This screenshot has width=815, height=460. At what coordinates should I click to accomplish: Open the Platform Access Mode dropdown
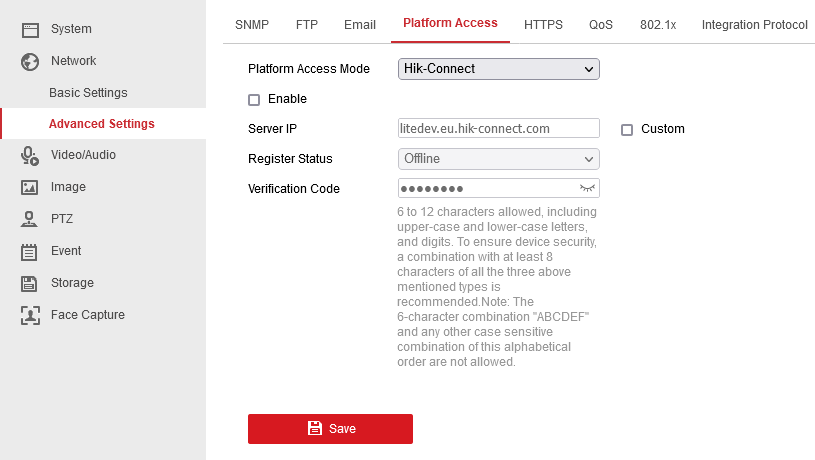498,69
